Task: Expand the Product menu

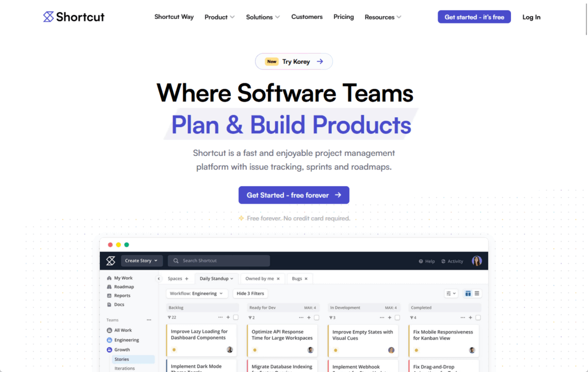Action: coord(219,17)
